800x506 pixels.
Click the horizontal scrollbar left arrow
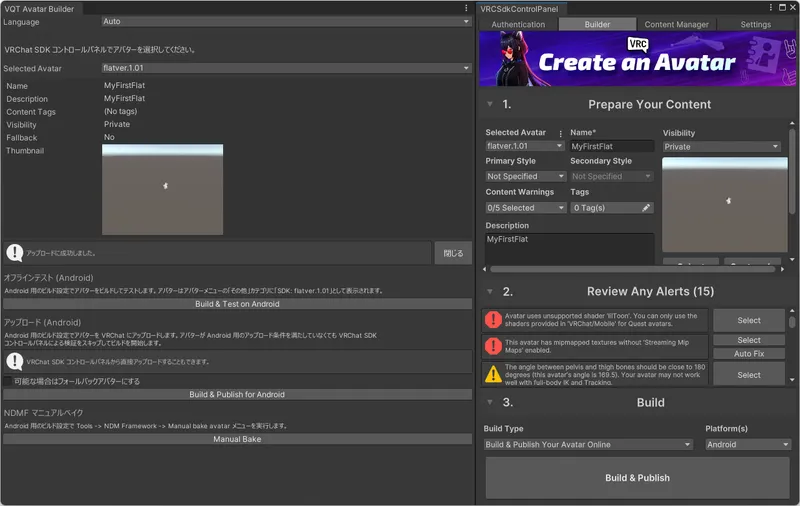484,269
